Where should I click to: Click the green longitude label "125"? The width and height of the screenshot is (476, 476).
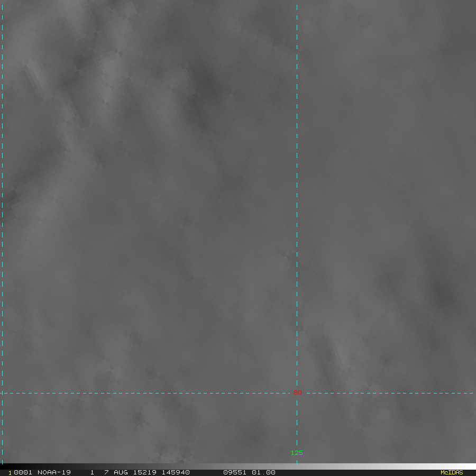pyautogui.click(x=297, y=453)
